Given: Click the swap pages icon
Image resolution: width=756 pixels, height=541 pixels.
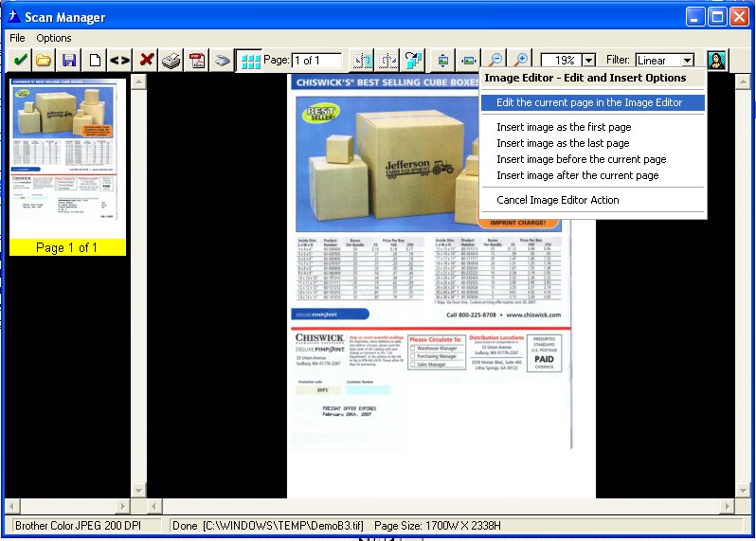Looking at the screenshot, I should click(413, 61).
